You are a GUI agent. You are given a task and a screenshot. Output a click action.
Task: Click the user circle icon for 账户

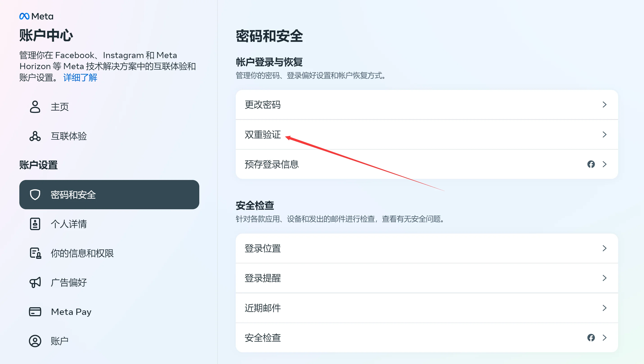(35, 341)
